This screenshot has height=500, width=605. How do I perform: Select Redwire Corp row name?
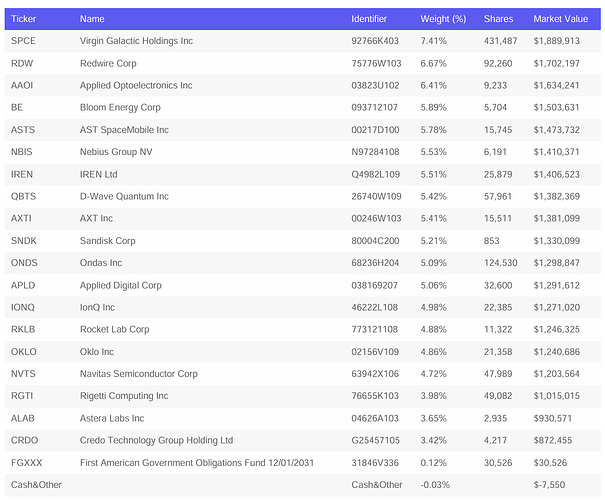click(x=108, y=63)
